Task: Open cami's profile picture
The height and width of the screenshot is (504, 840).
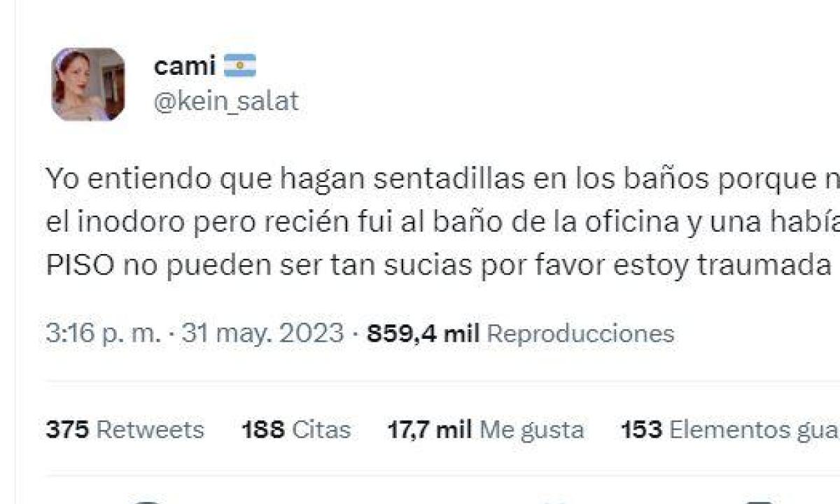Action: [x=88, y=84]
